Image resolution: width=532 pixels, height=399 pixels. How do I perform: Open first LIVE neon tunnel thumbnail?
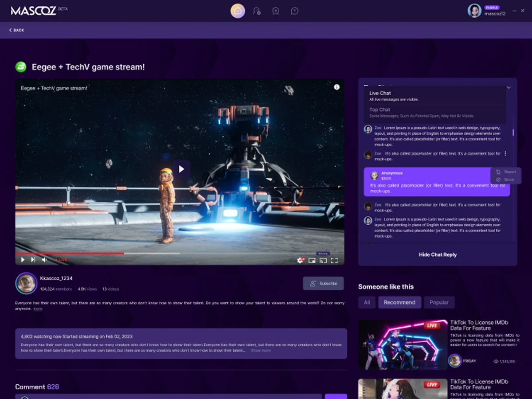pos(403,345)
